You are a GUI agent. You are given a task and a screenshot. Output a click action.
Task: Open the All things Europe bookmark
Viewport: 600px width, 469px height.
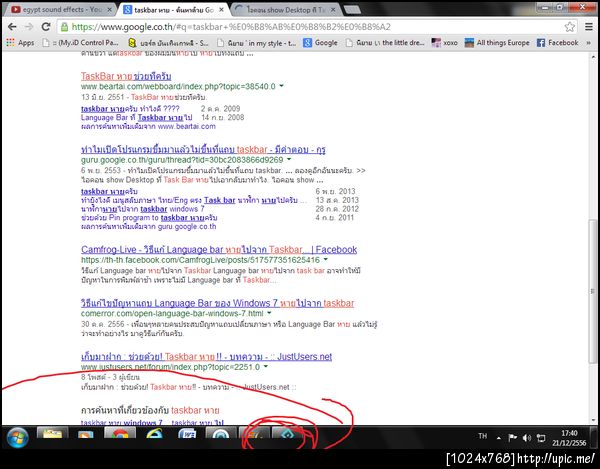click(x=497, y=43)
